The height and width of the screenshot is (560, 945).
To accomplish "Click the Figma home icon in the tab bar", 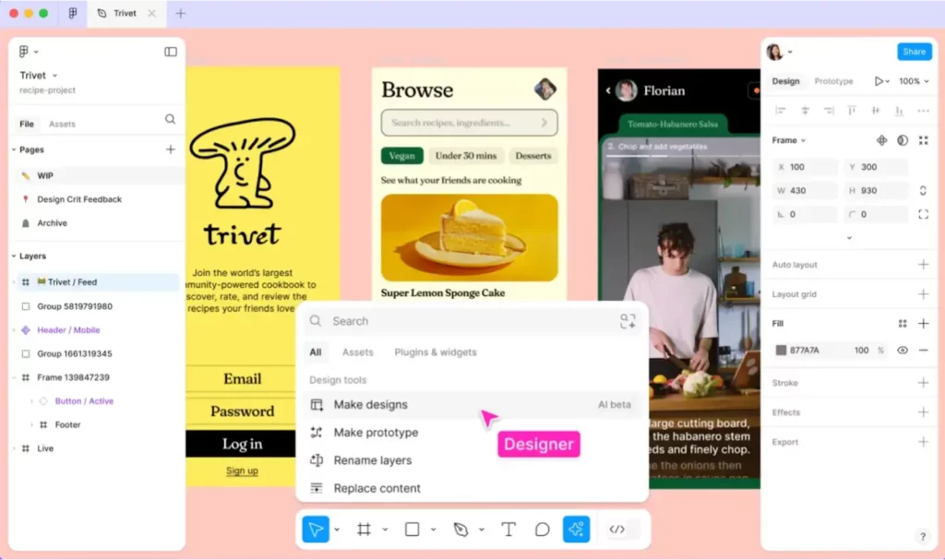I will [73, 13].
